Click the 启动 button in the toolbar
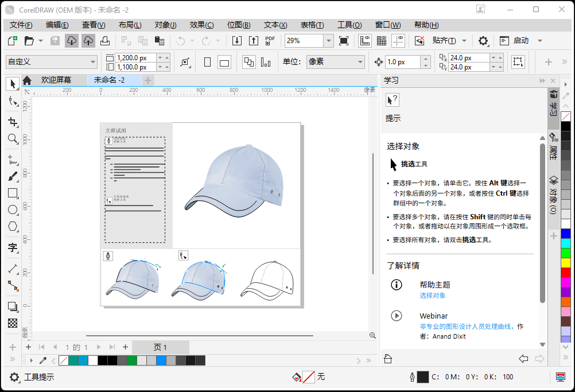 (520, 41)
